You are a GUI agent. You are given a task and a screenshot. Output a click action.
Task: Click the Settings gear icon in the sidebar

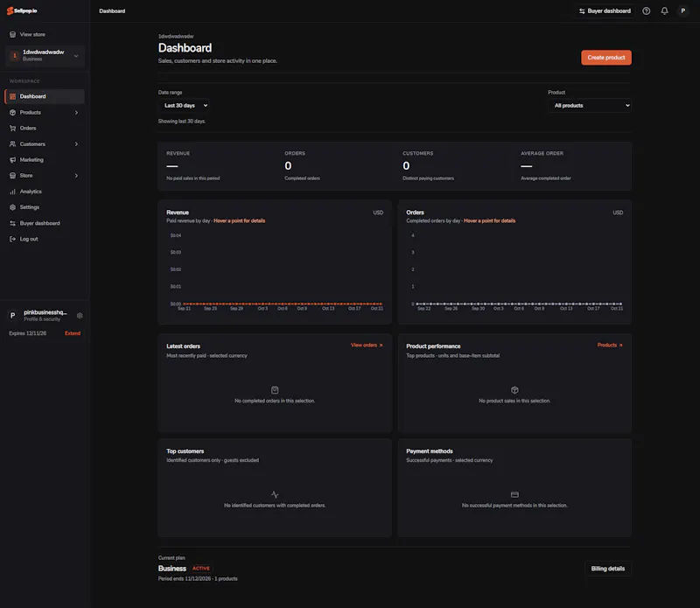(12, 207)
